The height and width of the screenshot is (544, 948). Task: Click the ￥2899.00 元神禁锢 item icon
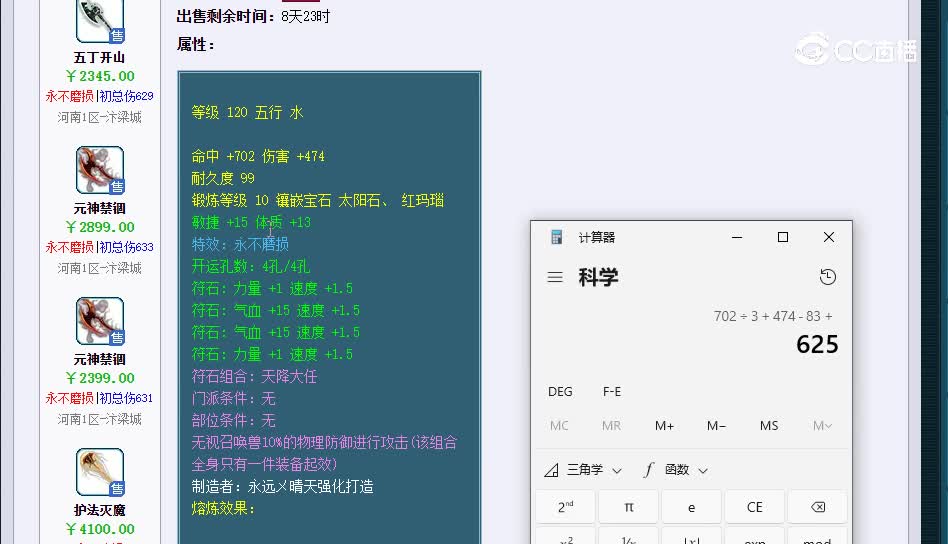[x=100, y=170]
